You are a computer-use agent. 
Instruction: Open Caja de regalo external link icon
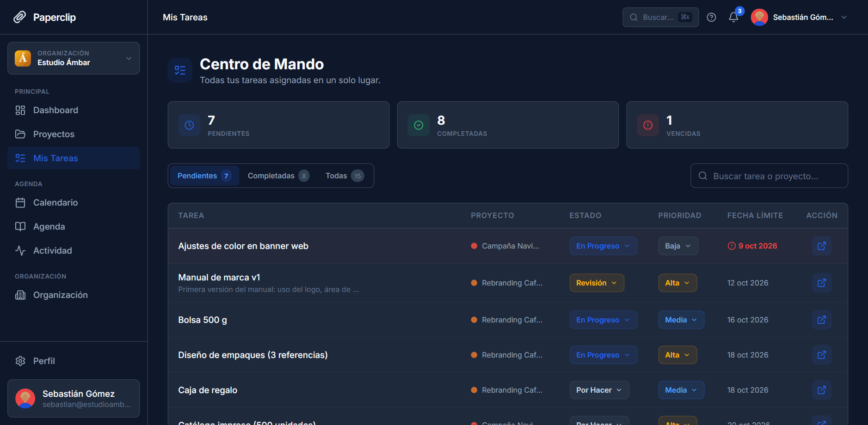pos(822,390)
